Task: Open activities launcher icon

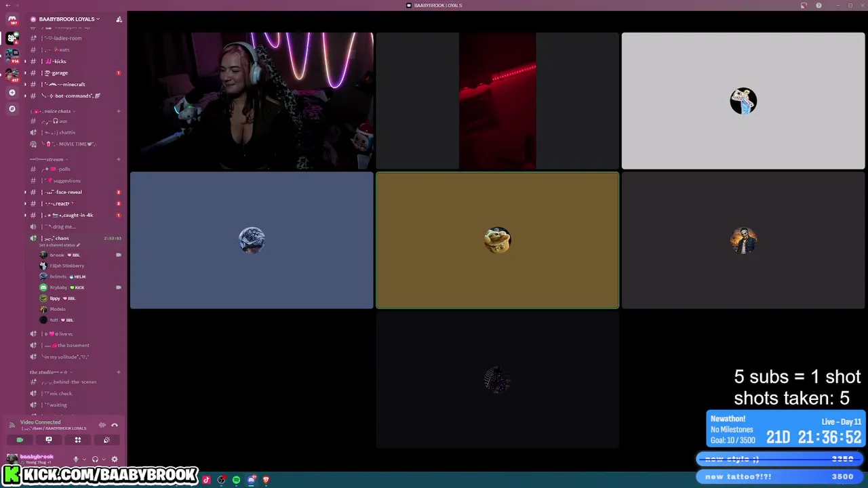Action: (x=78, y=440)
